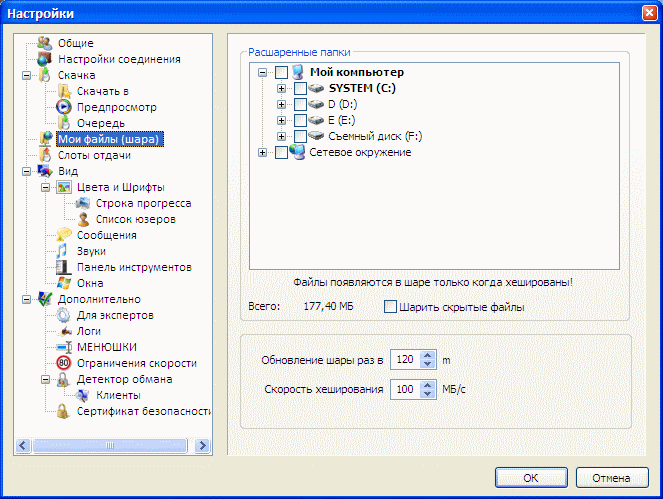Increase Обновление шары interval stepper
This screenshot has height=499, width=663.
[427, 355]
